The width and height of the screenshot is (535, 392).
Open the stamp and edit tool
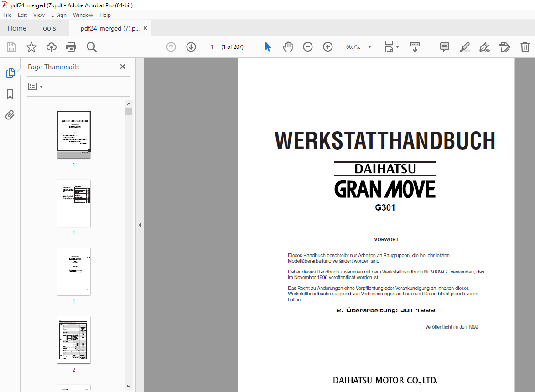[x=504, y=46]
